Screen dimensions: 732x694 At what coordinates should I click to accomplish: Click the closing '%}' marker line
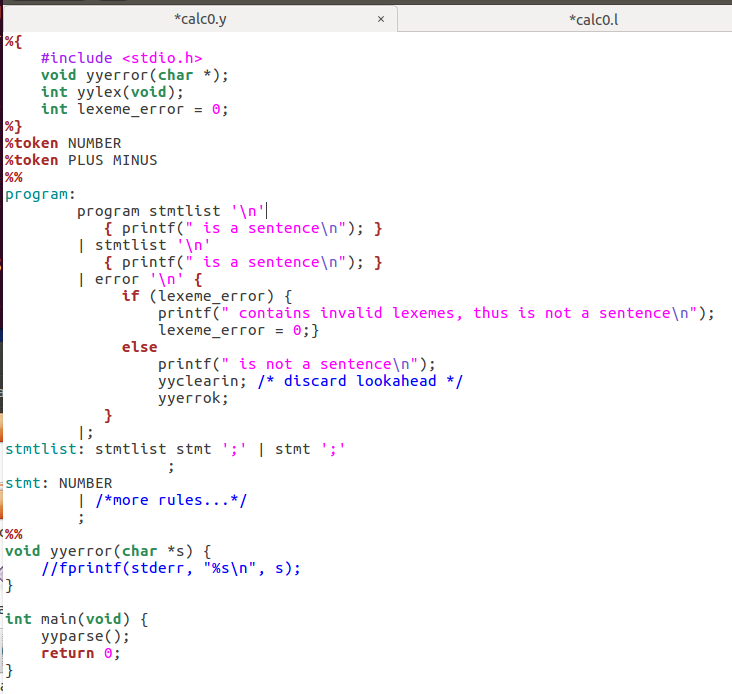14,126
